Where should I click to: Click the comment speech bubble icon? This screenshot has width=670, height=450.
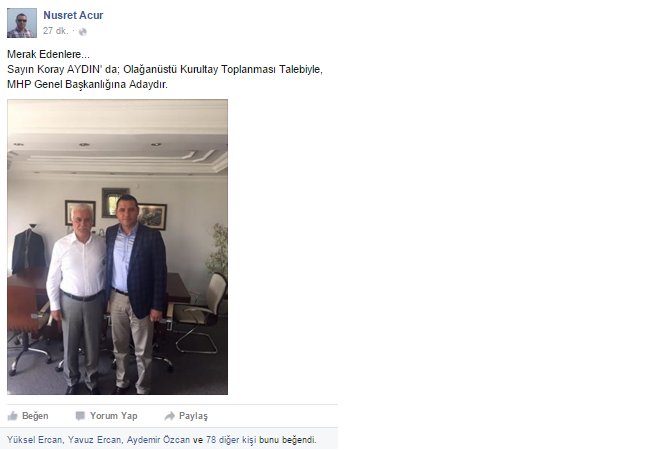pyautogui.click(x=80, y=416)
